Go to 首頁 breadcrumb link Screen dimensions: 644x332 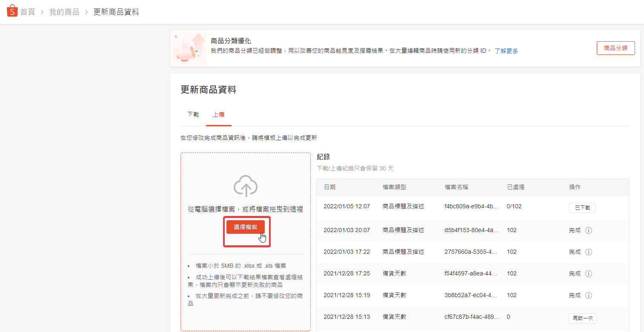coord(28,12)
